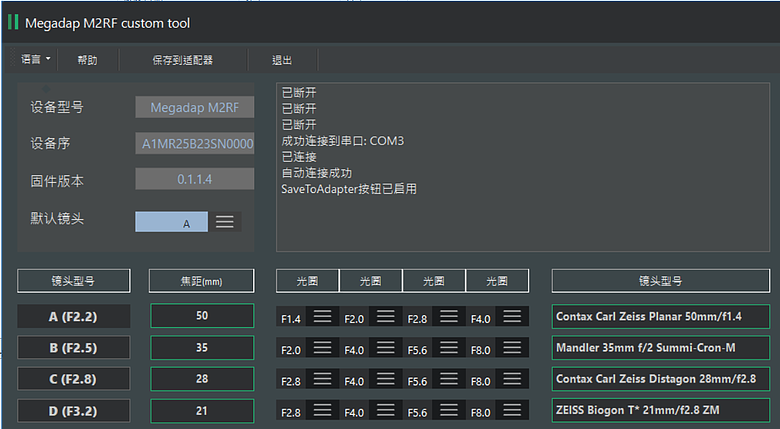The height and width of the screenshot is (429, 780).
Task: Click the Megadap M2RF device model field
Action: [x=195, y=107]
